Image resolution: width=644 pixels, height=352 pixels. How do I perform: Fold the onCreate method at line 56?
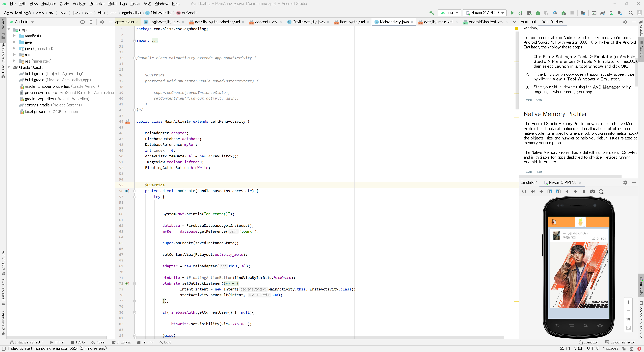[x=135, y=191]
